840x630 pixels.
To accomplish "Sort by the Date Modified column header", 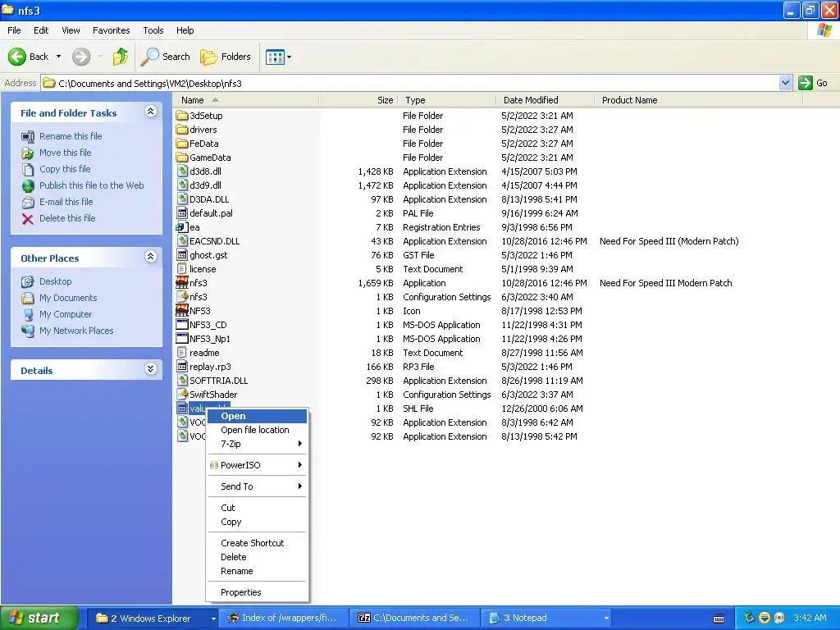I will [546, 99].
